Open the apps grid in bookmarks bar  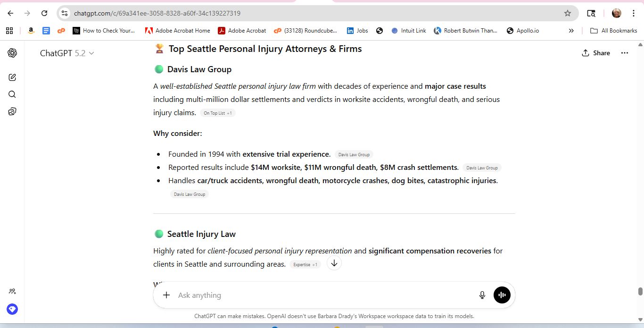click(9, 31)
